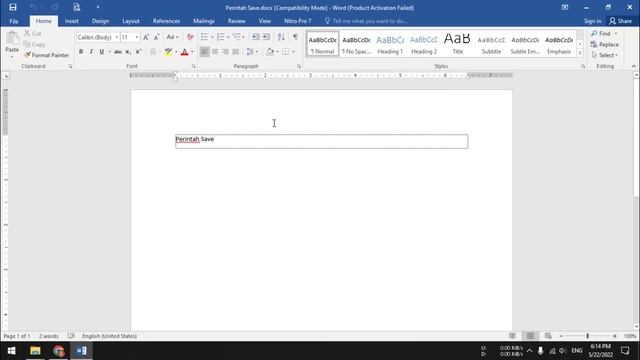Open the proofing errors icon in status bar
The image size is (640, 360).
click(71, 336)
